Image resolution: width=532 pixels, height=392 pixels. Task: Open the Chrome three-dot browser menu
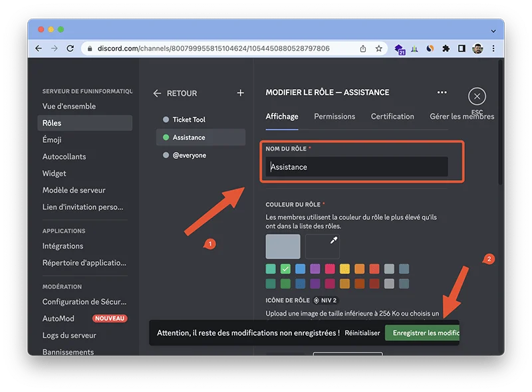click(x=492, y=48)
